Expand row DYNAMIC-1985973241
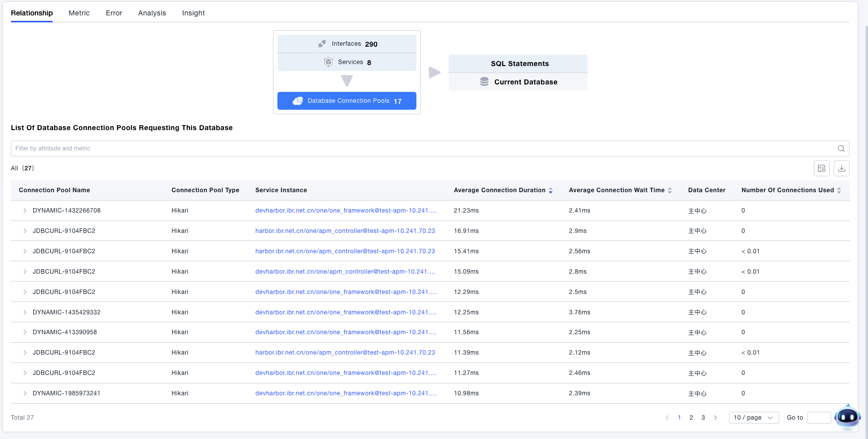 coord(25,393)
